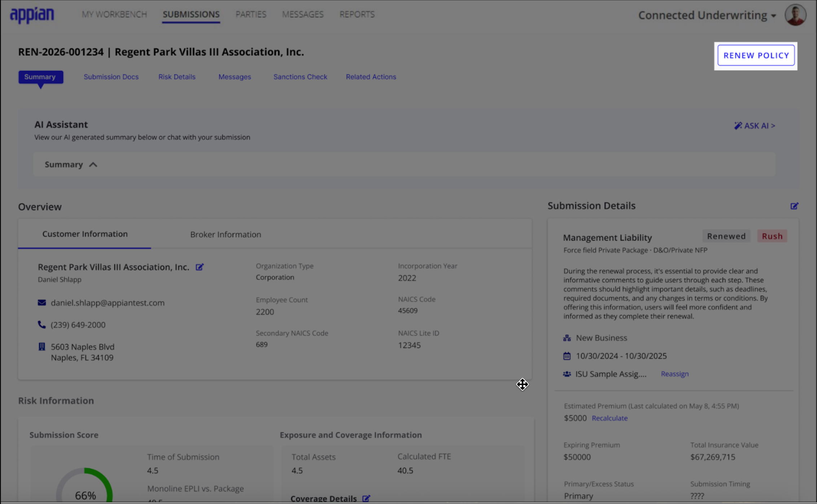Navigate to Parties
This screenshot has height=504, width=817.
251,14
